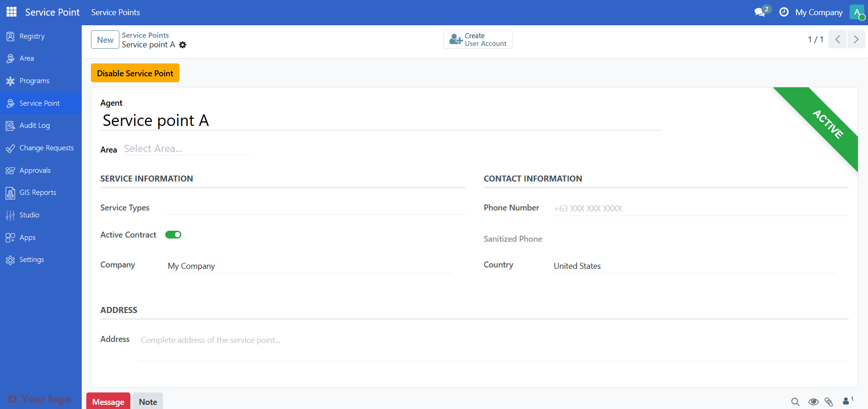Open the apps grid menu icon
This screenshot has width=868, height=409.
click(x=11, y=12)
